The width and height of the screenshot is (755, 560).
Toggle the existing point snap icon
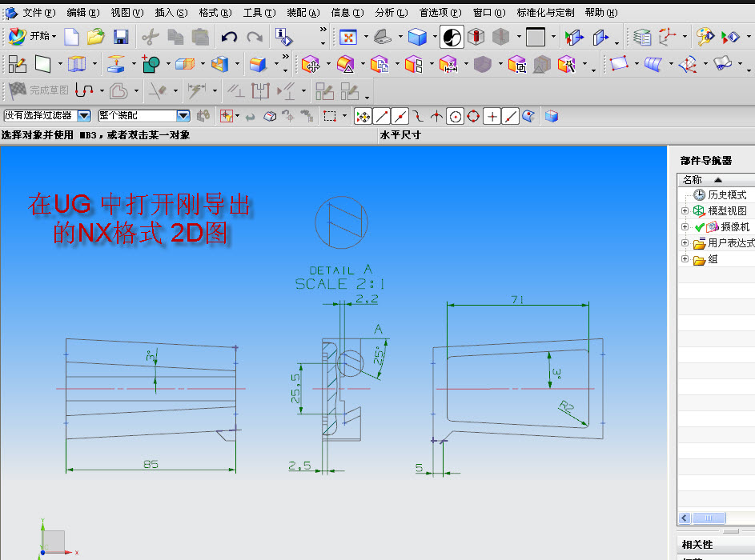tap(492, 116)
